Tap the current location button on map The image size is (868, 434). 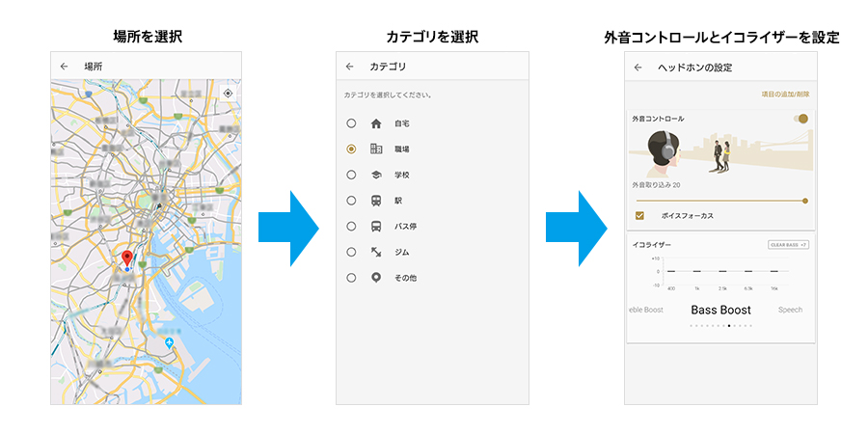click(x=228, y=94)
